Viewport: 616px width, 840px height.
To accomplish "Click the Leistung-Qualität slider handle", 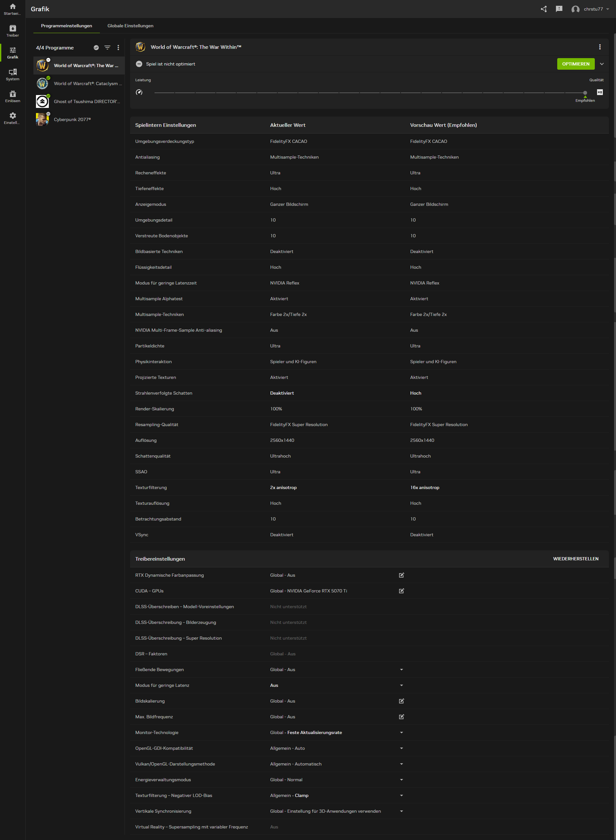I will coord(585,92).
